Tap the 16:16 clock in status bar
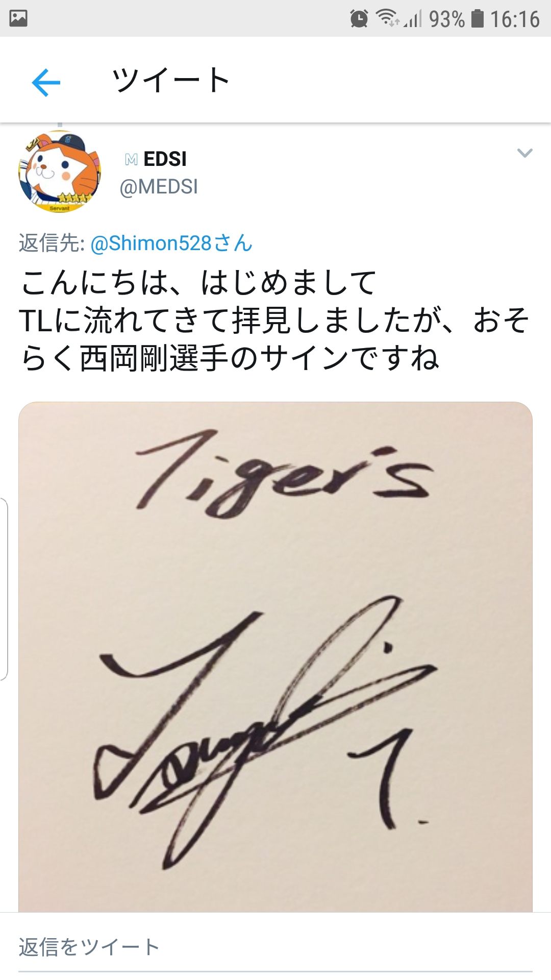This screenshot has width=551, height=980. pyautogui.click(x=515, y=19)
